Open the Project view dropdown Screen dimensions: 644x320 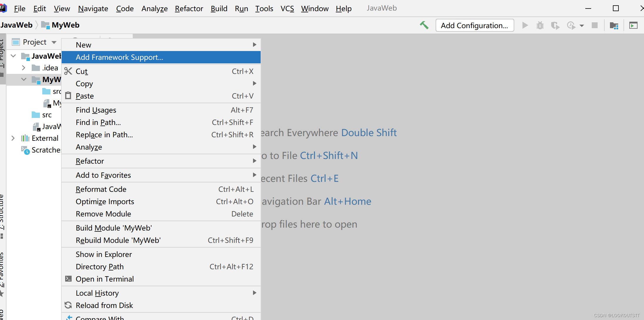(54, 43)
